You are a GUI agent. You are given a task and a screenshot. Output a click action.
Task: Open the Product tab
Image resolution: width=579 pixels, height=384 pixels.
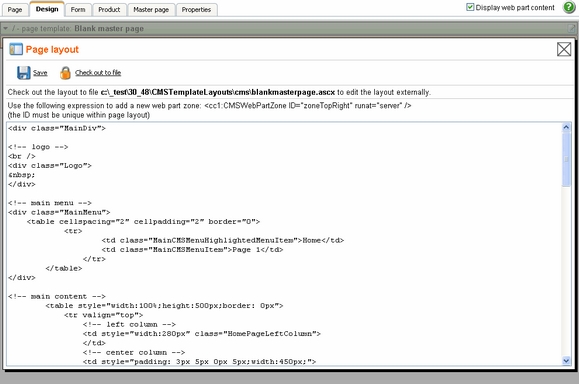(x=109, y=10)
